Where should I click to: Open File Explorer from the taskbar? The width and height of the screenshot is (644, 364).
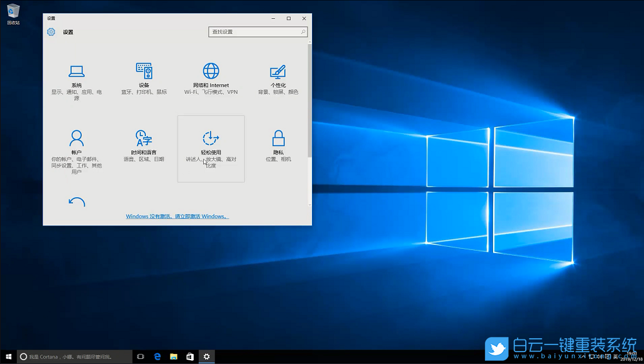[x=173, y=356]
